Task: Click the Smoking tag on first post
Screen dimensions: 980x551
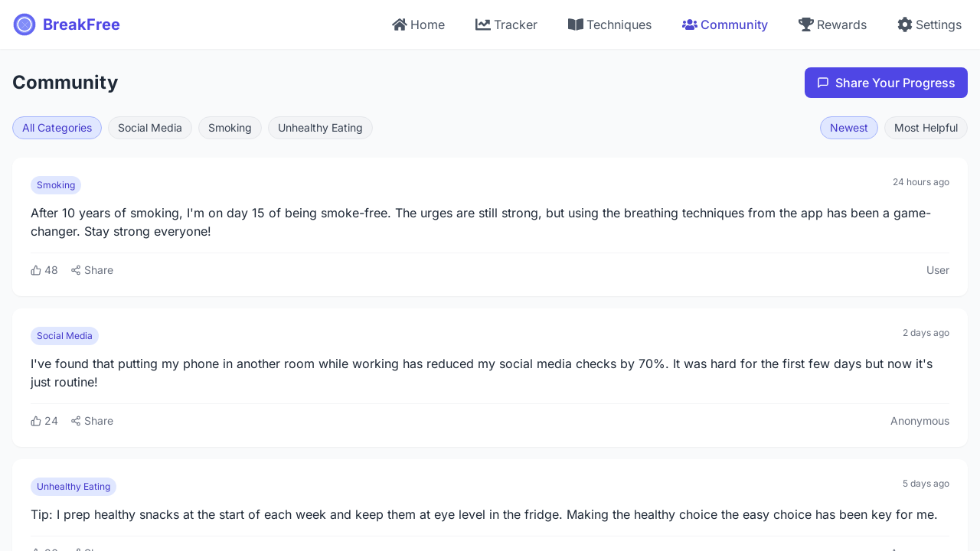Action: pos(56,185)
